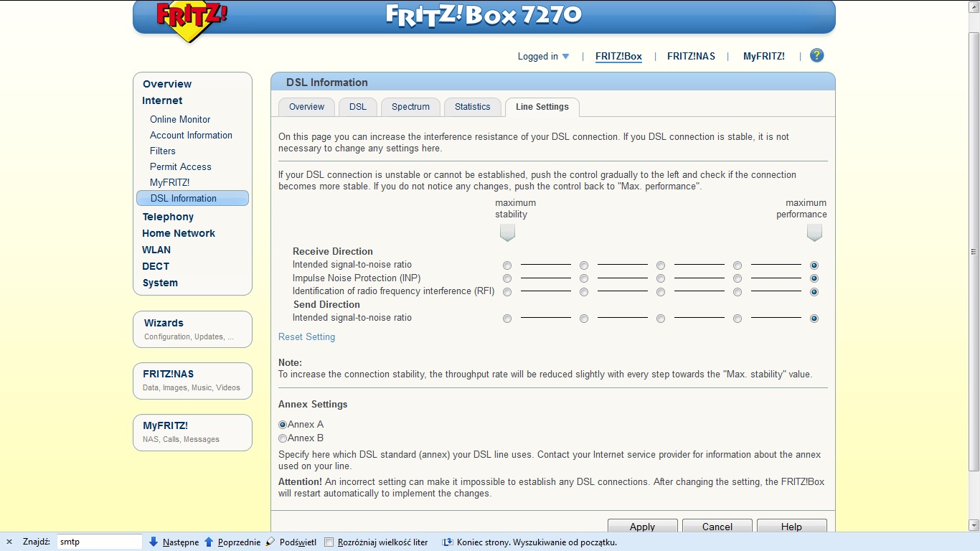This screenshot has height=551, width=980.
Task: Click the find bar smtp text field
Action: click(100, 542)
